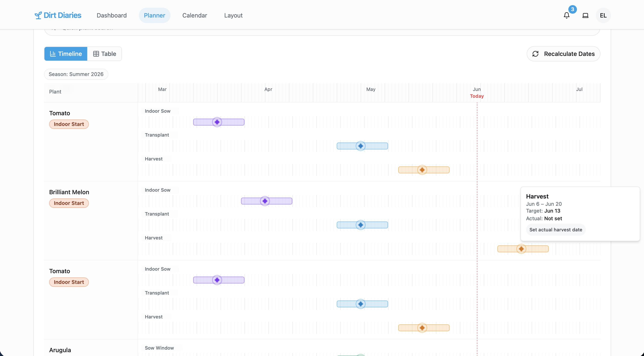Click Brilliant Melon's Harvest diamond marker
644x356 pixels.
(x=521, y=249)
